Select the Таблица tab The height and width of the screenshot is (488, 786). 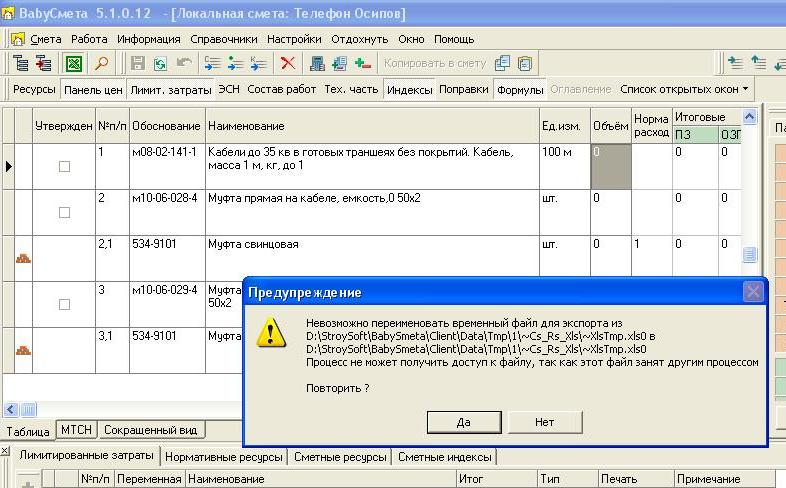[x=28, y=431]
